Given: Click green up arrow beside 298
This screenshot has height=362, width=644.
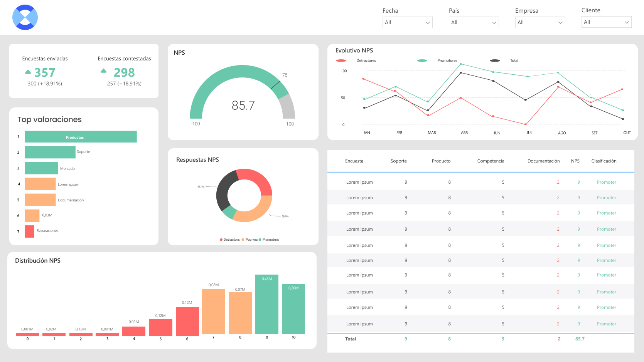Looking at the screenshot, I should tap(103, 70).
